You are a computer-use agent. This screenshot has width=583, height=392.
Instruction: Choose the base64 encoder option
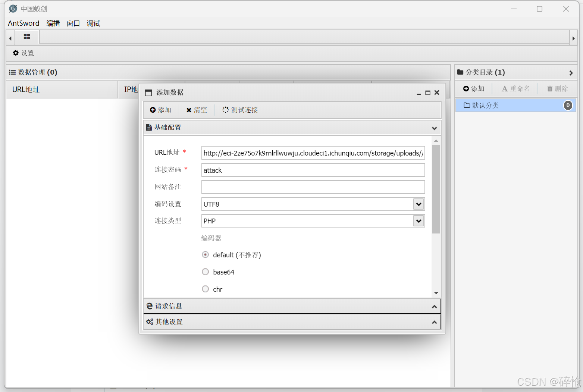pos(205,272)
